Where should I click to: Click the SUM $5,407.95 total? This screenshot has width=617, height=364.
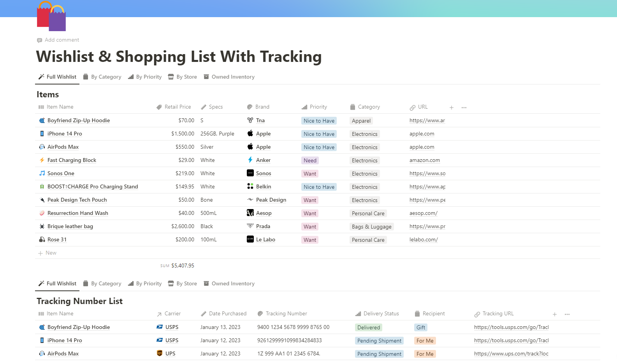coord(177,266)
